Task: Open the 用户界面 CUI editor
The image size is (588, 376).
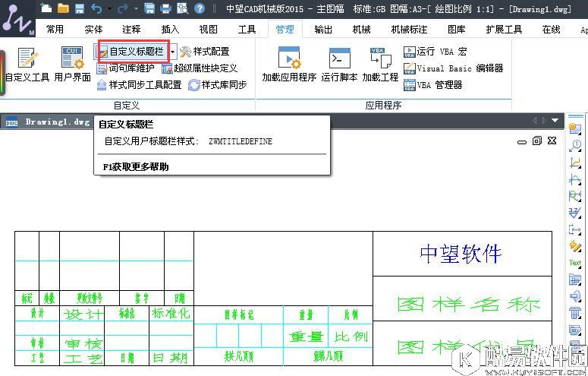Action: pyautogui.click(x=73, y=64)
